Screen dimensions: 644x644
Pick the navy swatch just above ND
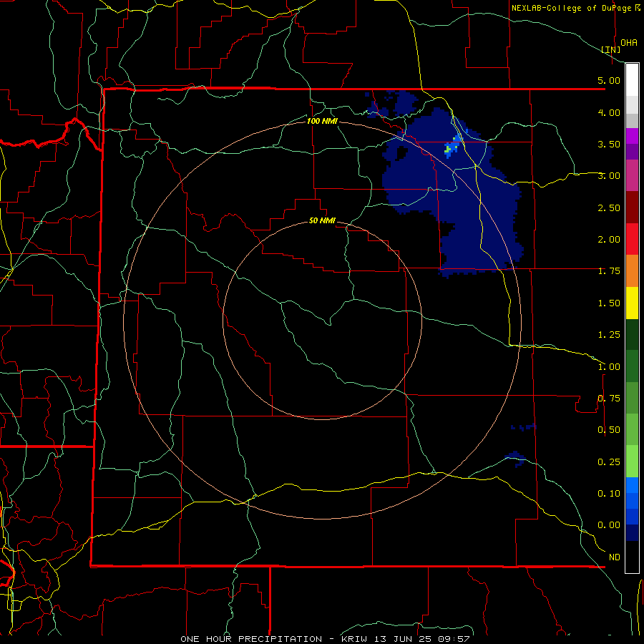[x=632, y=532]
